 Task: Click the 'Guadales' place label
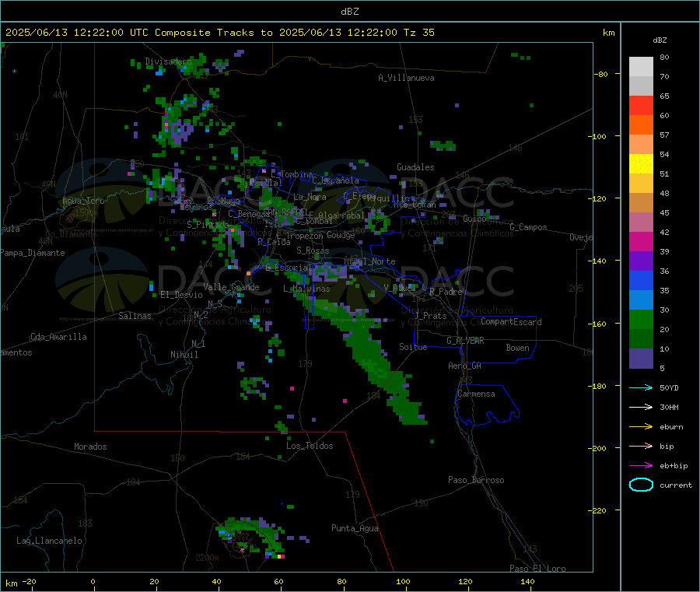tap(415, 167)
